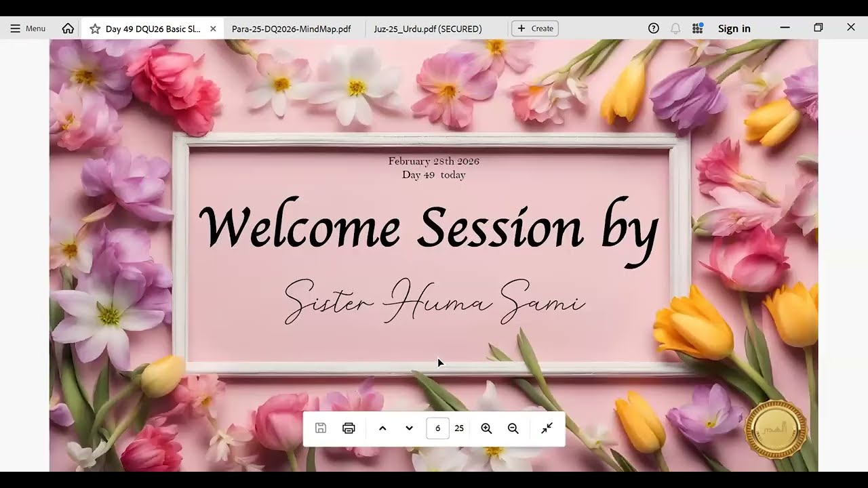Switch to Day 49 DQU26 Basic Sl... tab
868x488 pixels.
pos(153,29)
